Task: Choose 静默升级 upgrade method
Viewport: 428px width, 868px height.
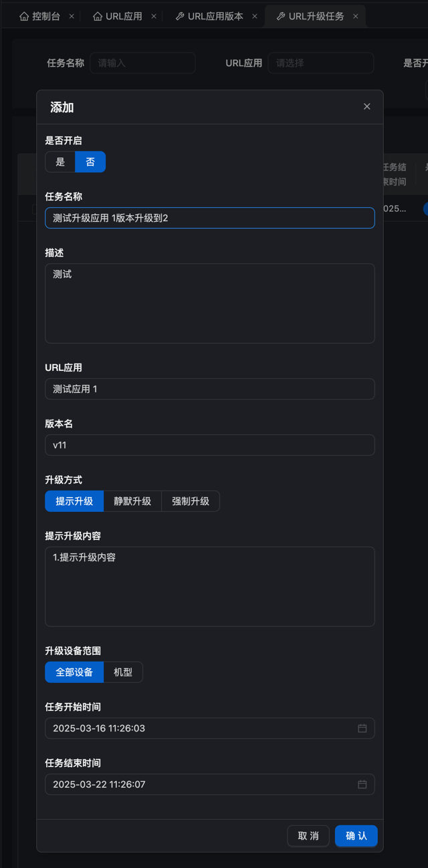Action: pyautogui.click(x=132, y=501)
